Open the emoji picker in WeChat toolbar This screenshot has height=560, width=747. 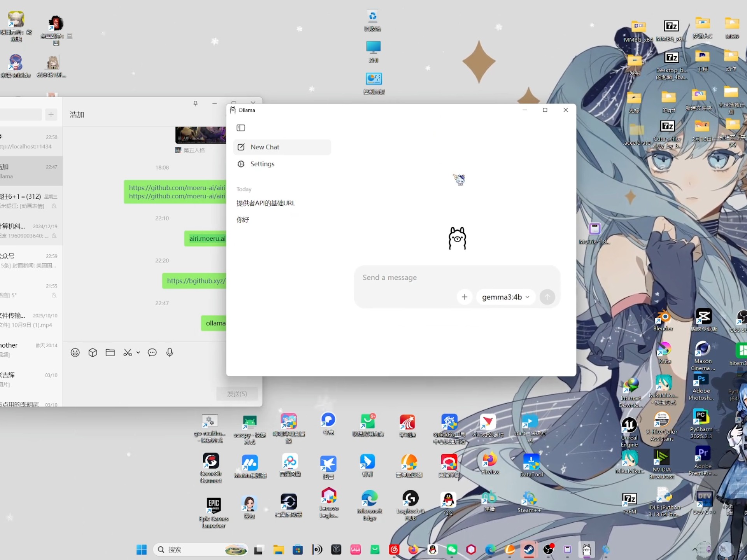click(x=75, y=352)
